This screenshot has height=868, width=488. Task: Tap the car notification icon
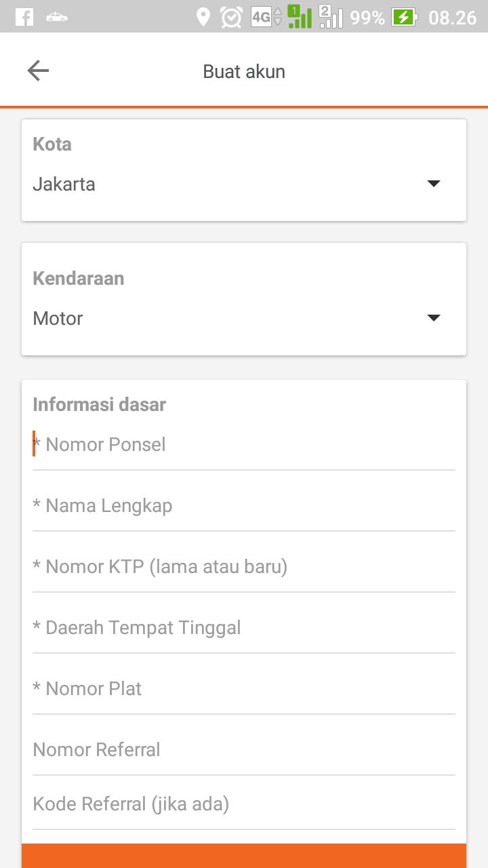pos(57,17)
